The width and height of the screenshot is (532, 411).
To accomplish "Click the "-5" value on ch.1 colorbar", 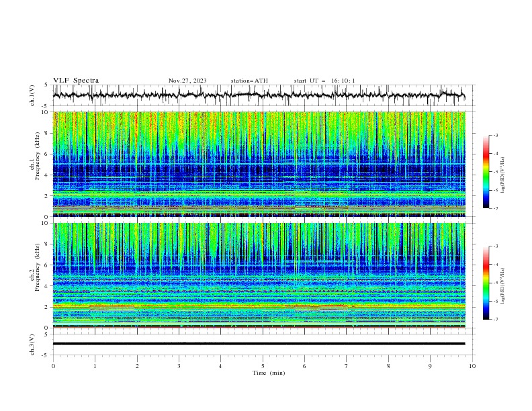I will tap(496, 172).
